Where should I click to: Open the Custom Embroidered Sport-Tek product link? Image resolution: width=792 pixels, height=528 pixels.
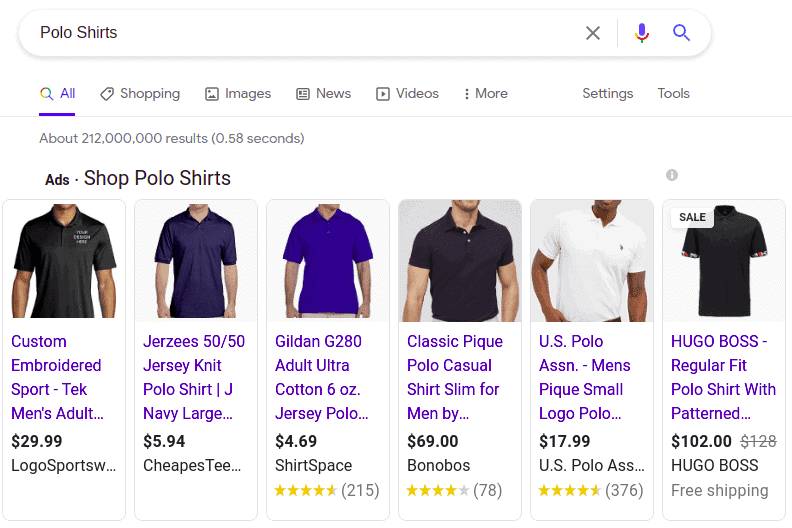[x=57, y=377]
